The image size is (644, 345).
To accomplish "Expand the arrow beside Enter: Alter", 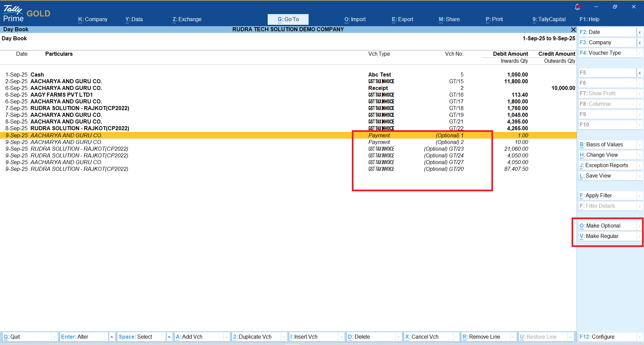I will [112, 337].
